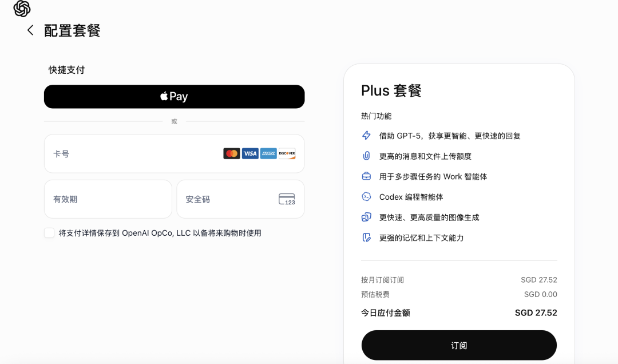Click the 更强的记忆和上下文能力 text
Viewport: 618px width, 364px height.
click(421, 238)
